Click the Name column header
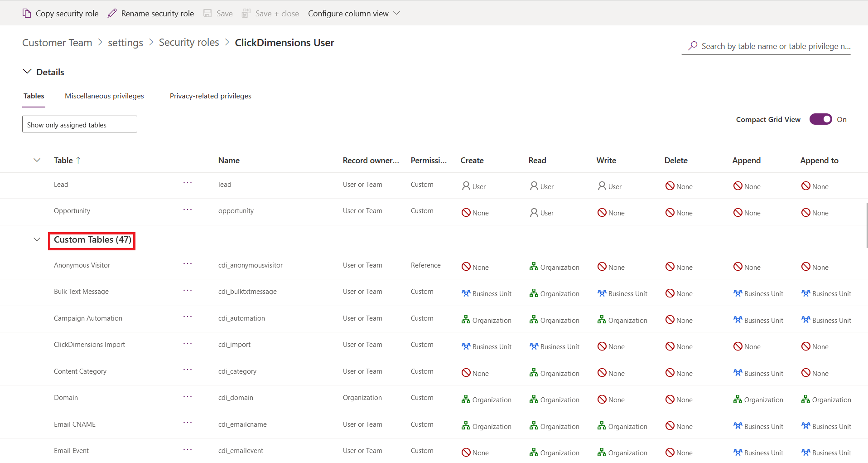This screenshot has height=463, width=868. pyautogui.click(x=229, y=160)
